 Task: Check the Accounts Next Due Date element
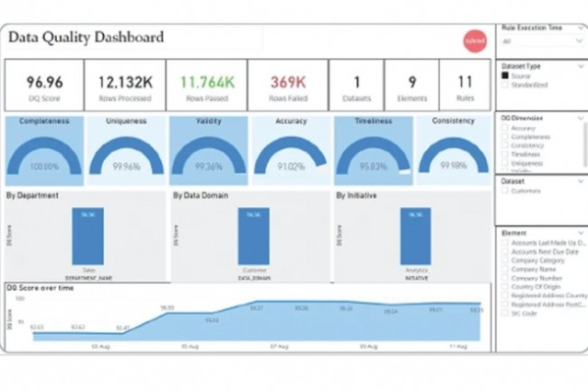click(505, 251)
